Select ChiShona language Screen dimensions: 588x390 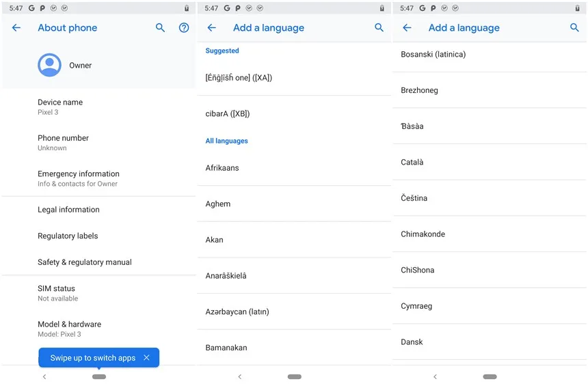[x=490, y=270]
